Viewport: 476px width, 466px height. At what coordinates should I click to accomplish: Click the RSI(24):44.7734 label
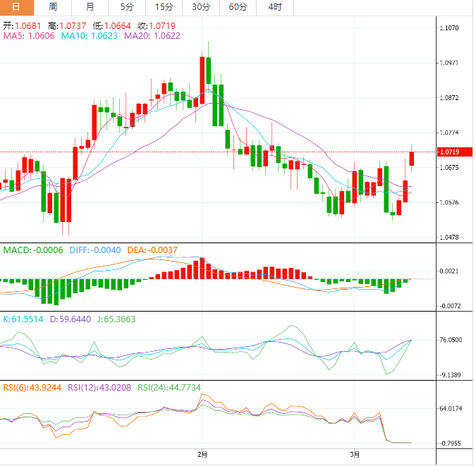click(x=169, y=388)
